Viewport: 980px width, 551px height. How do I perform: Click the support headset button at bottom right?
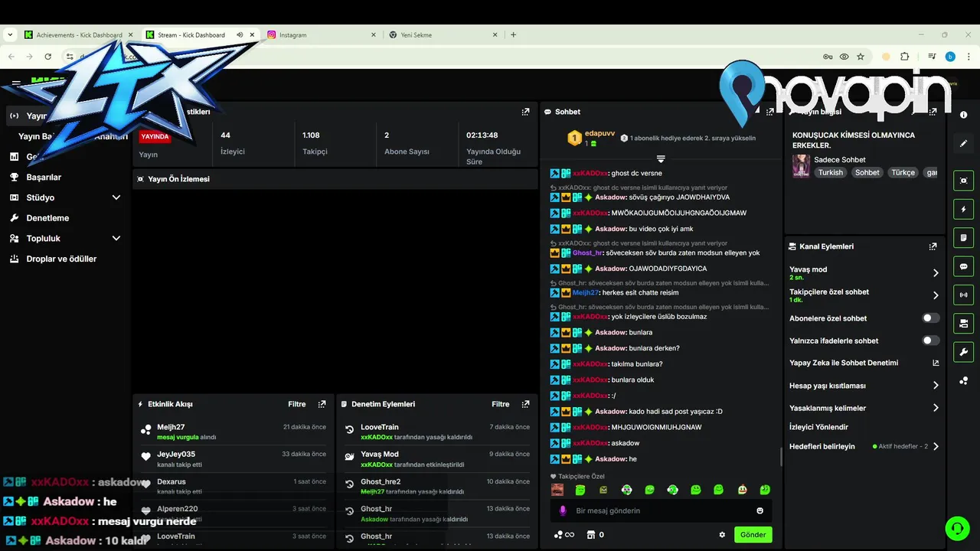coord(956,528)
